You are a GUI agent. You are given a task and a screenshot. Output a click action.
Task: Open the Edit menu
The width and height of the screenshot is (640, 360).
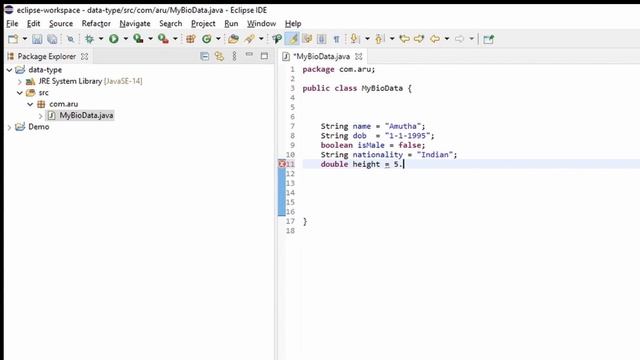pos(33,24)
